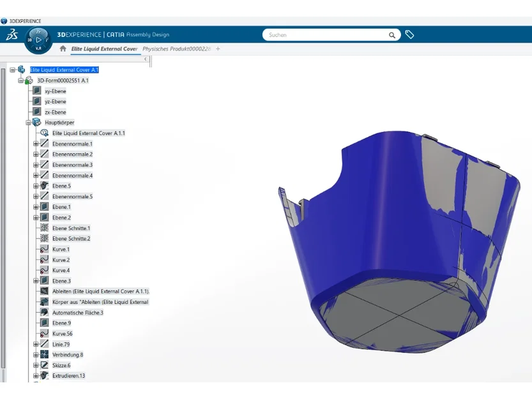
Task: Select Körper aus "Ableiten tree item
Action: 100,302
